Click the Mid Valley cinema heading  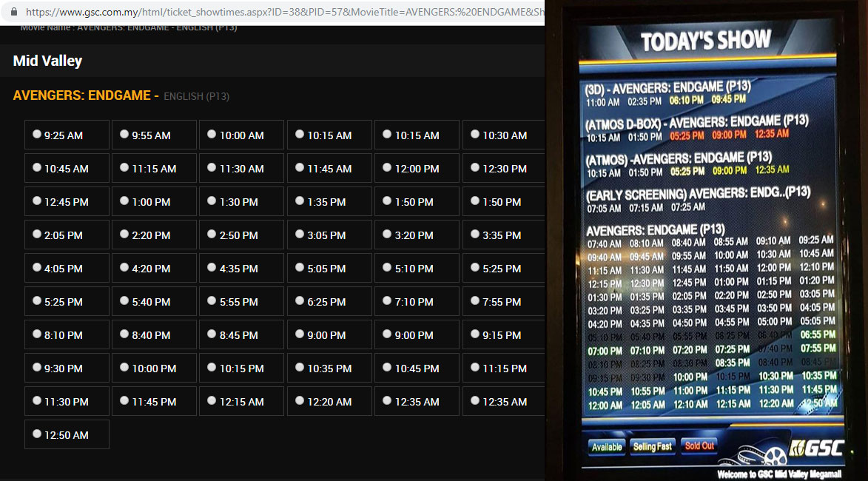(x=47, y=61)
